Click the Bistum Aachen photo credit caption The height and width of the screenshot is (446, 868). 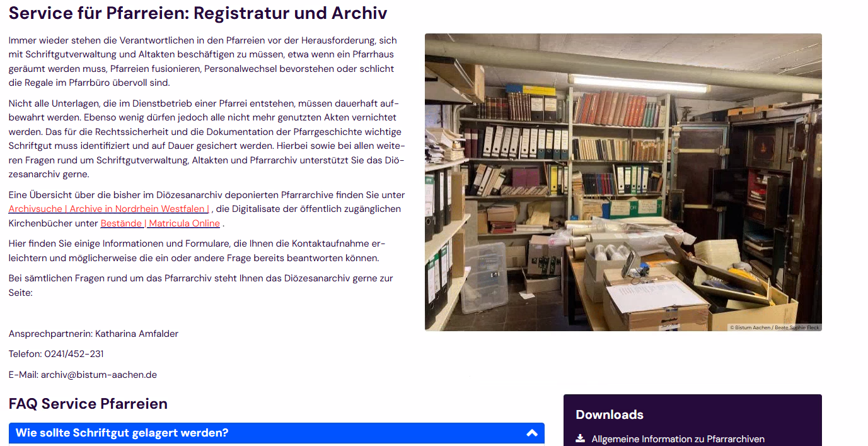click(x=775, y=327)
